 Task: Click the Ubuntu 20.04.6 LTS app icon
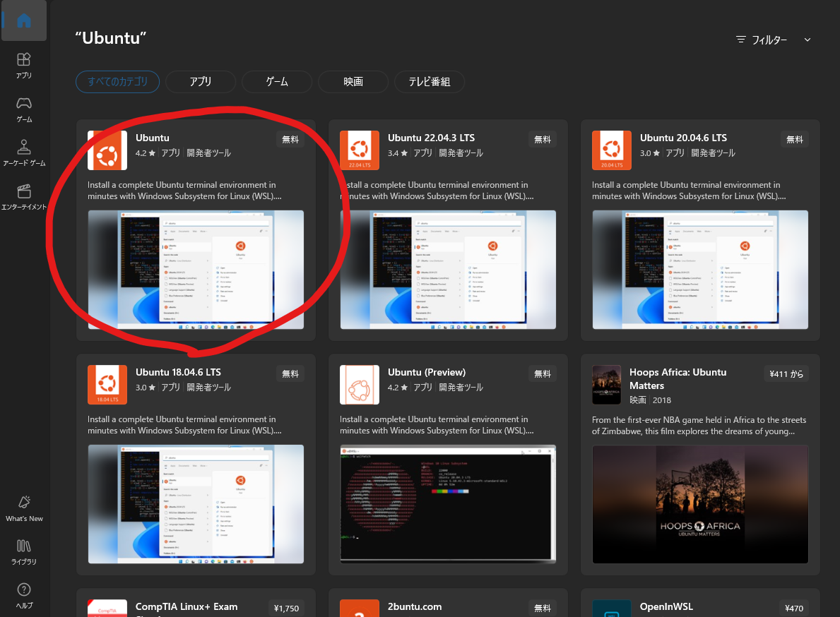point(612,150)
